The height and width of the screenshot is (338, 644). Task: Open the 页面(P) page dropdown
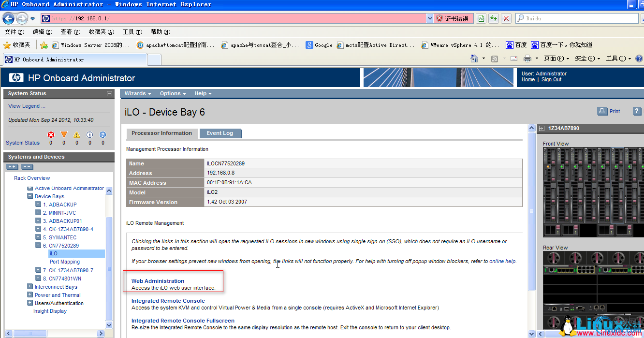(x=556, y=59)
